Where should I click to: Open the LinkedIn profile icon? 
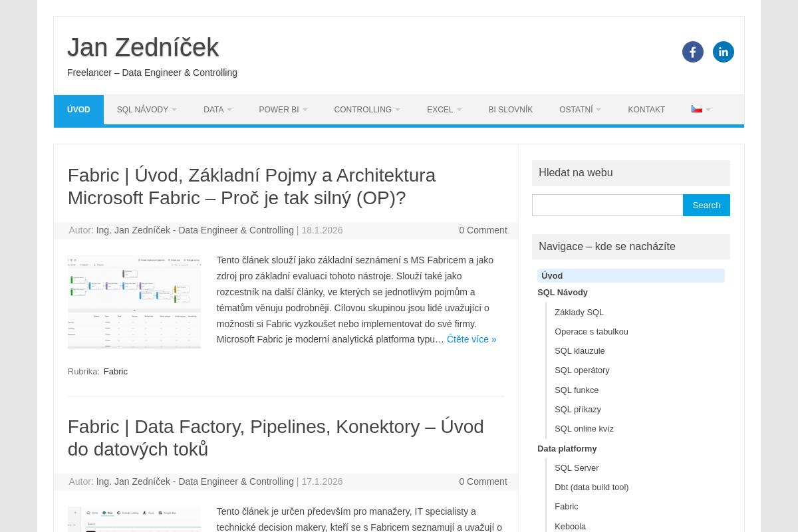click(x=723, y=52)
